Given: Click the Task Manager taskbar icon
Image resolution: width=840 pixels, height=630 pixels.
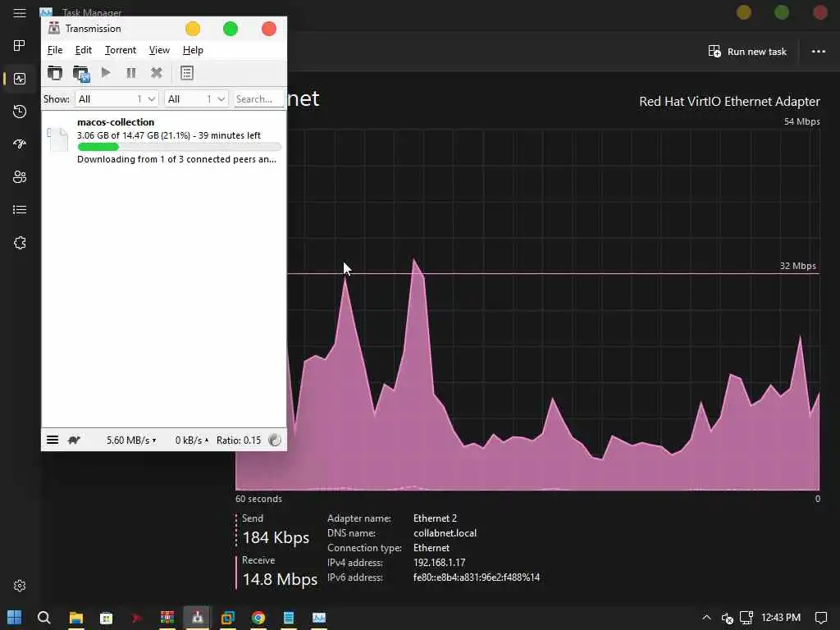Looking at the screenshot, I should pos(319,618).
